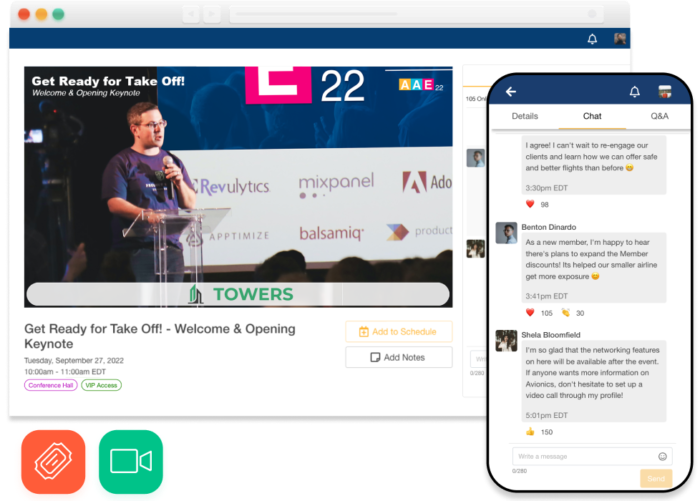Tap the Send button in phone chat

pos(656,478)
